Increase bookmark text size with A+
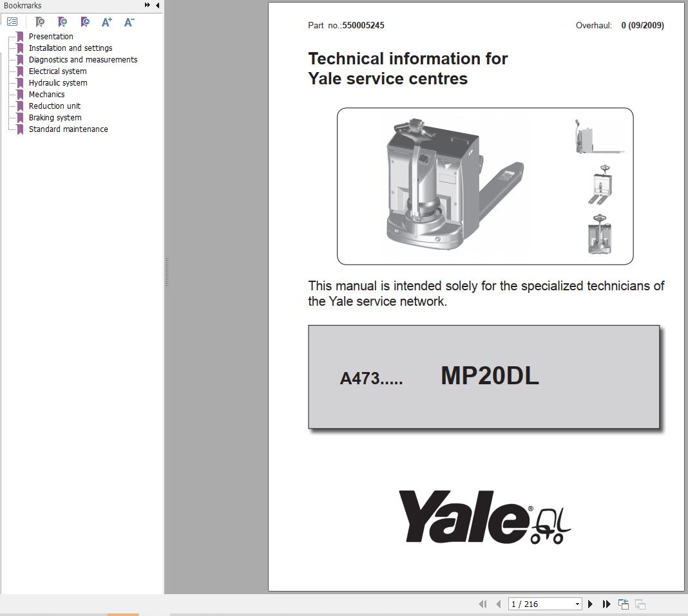688x616 pixels. tap(107, 22)
